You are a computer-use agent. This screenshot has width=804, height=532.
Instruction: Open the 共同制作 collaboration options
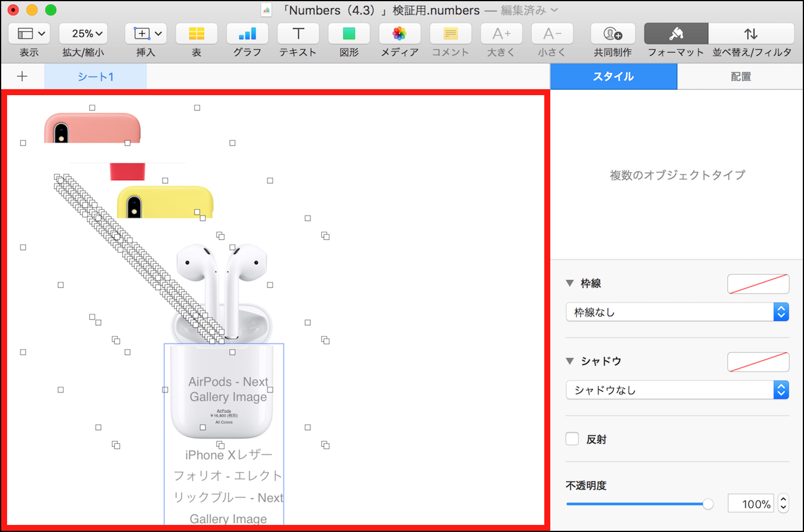(613, 34)
